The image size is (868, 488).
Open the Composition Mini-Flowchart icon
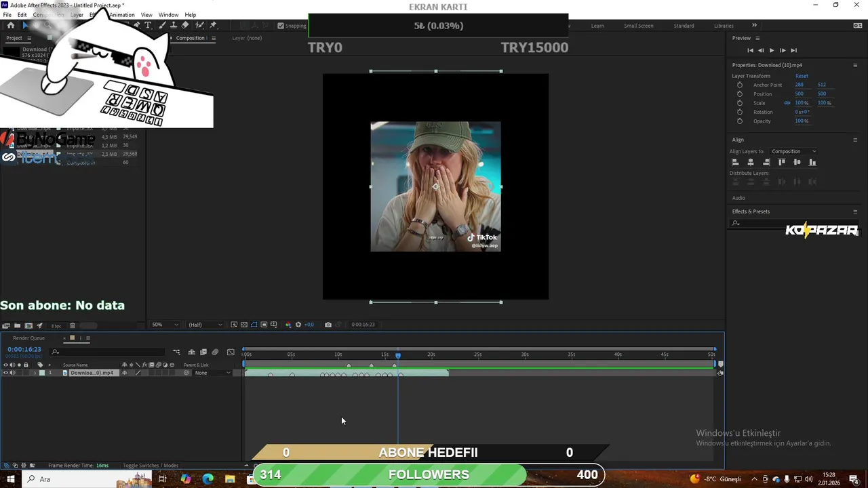point(177,352)
